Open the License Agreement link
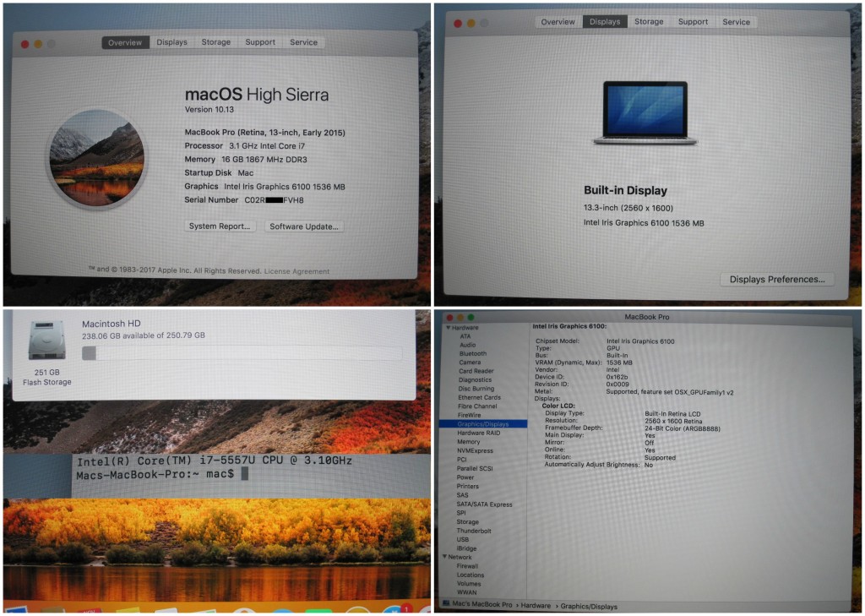The height and width of the screenshot is (616, 865). [296, 271]
